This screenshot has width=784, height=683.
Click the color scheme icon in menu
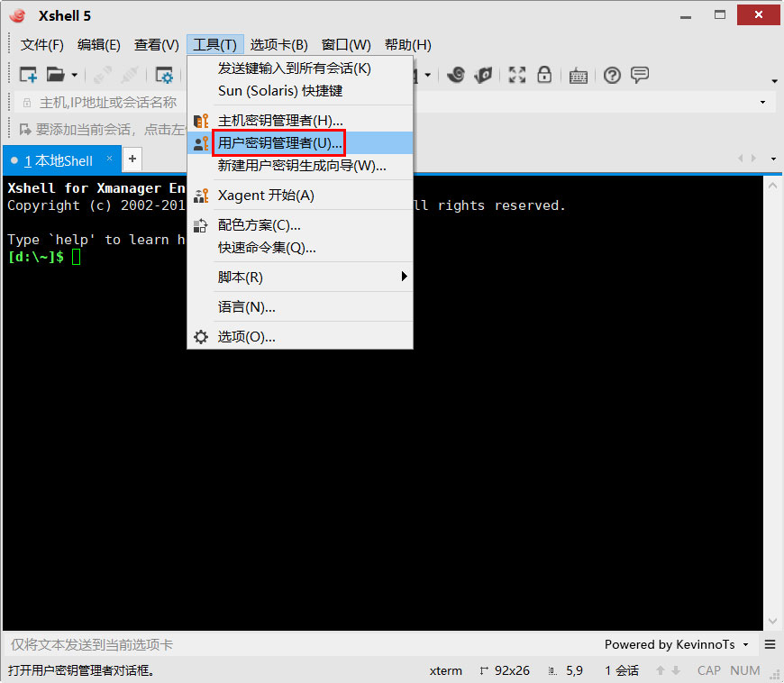tap(200, 225)
